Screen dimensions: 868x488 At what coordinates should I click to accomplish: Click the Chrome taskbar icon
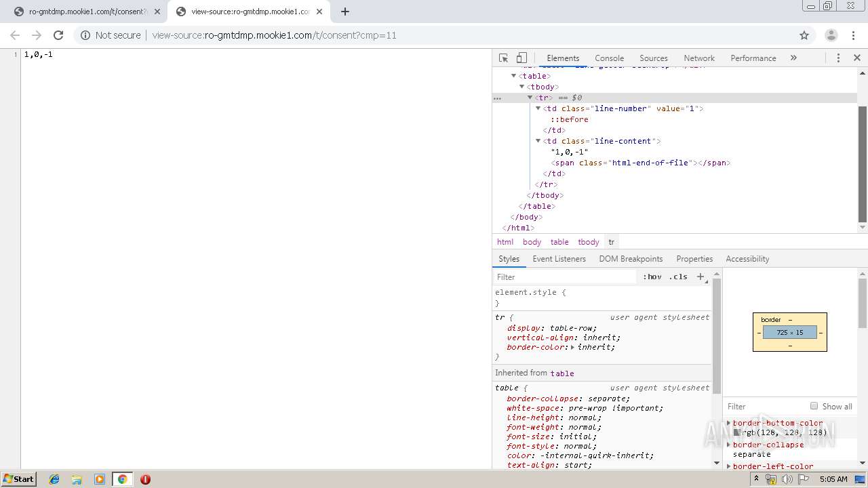coord(122,479)
